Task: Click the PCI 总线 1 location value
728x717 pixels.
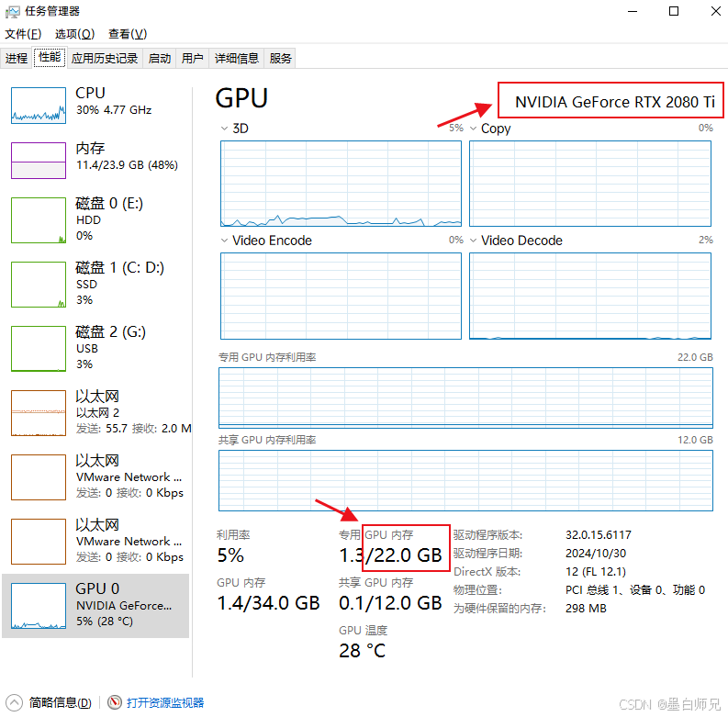Action: [x=635, y=589]
